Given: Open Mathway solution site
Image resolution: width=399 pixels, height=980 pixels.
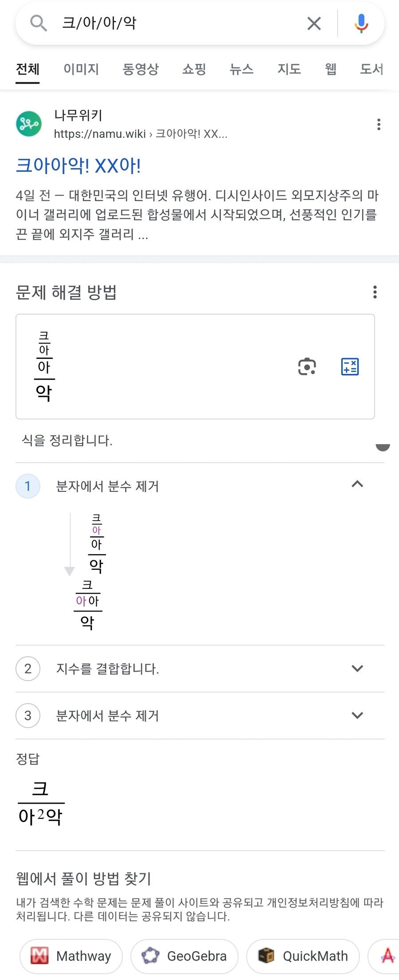Looking at the screenshot, I should (x=71, y=956).
